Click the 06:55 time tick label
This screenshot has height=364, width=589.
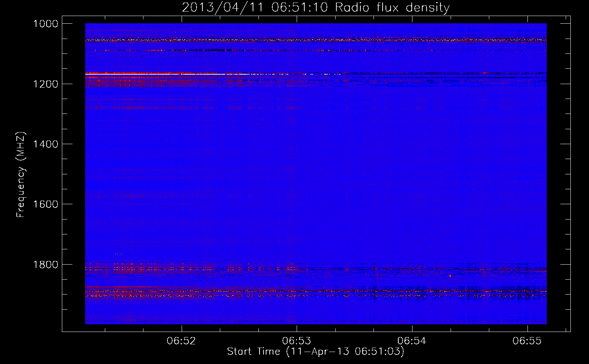click(x=527, y=341)
